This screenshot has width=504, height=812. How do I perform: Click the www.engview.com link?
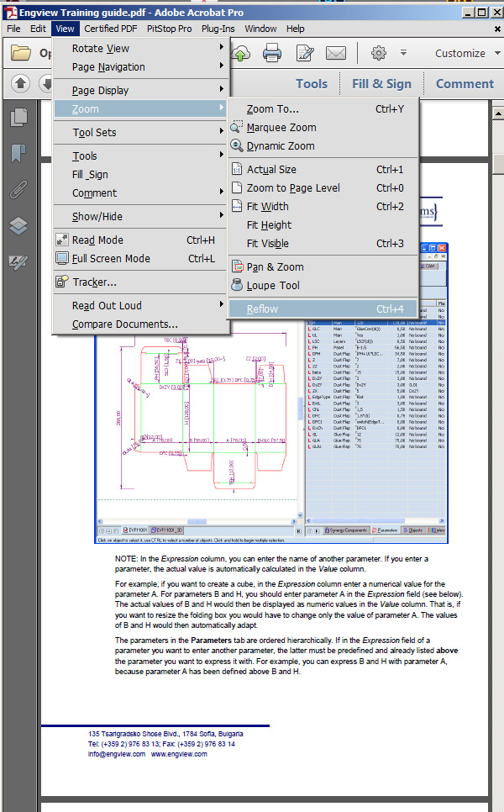[179, 754]
